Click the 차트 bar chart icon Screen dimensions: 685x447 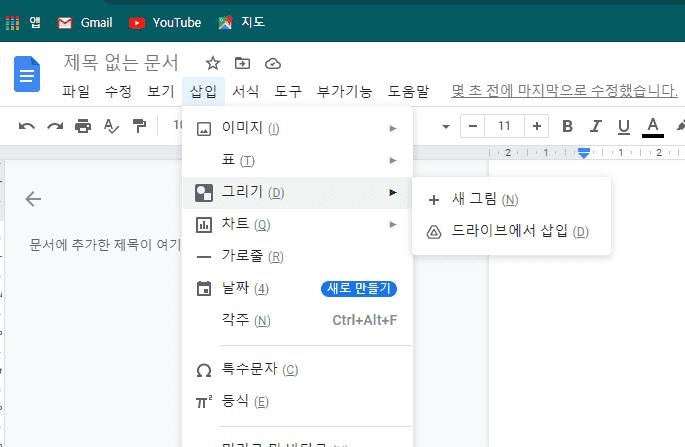point(204,225)
